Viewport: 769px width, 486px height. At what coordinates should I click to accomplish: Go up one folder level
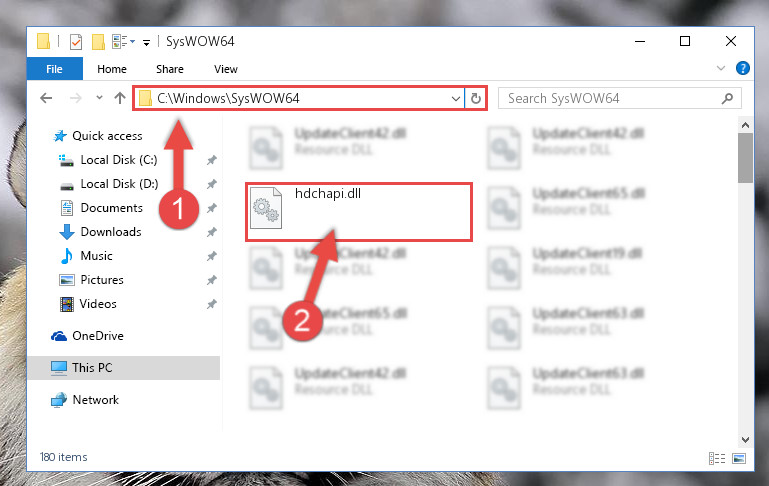tap(120, 98)
